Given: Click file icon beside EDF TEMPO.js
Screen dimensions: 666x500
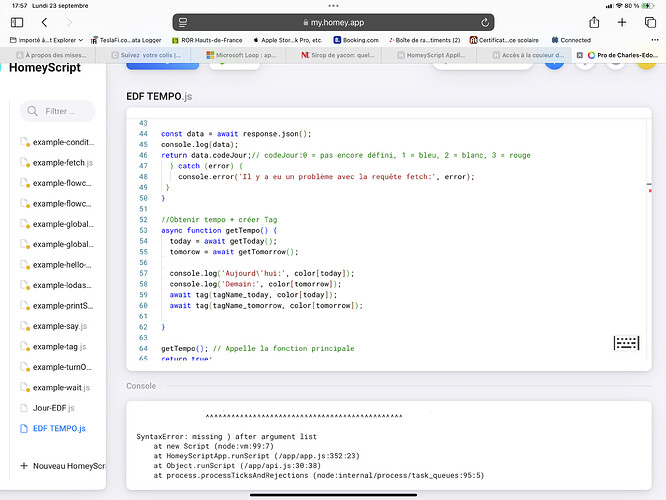Looking at the screenshot, I should (24, 428).
